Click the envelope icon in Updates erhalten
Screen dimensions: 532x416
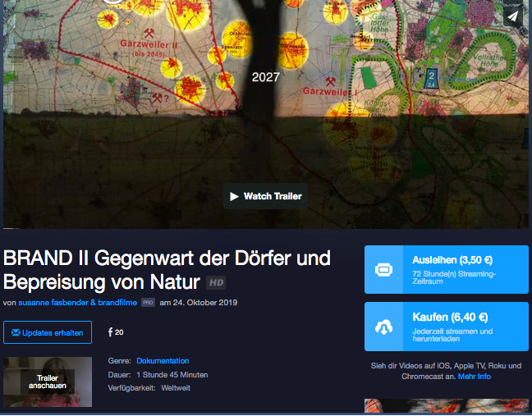coord(16,332)
